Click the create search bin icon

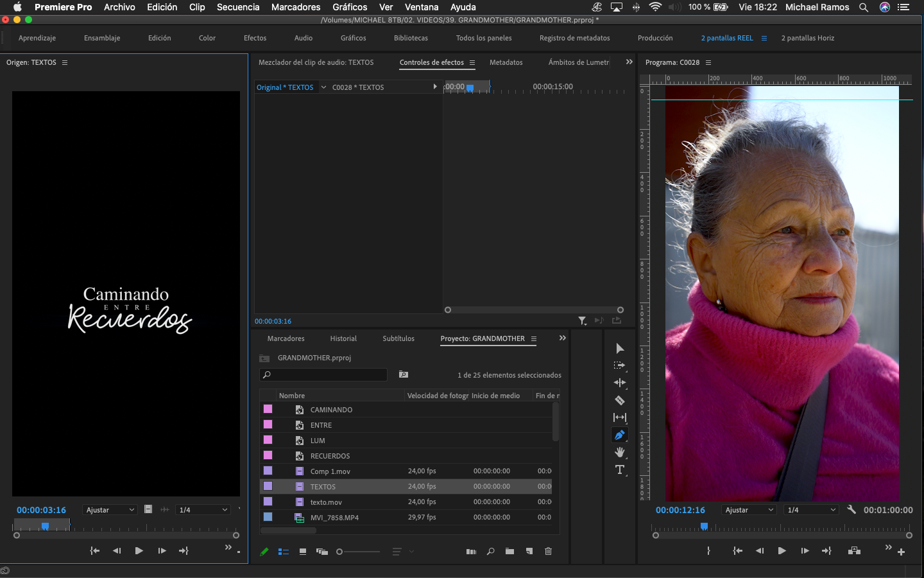coord(404,374)
